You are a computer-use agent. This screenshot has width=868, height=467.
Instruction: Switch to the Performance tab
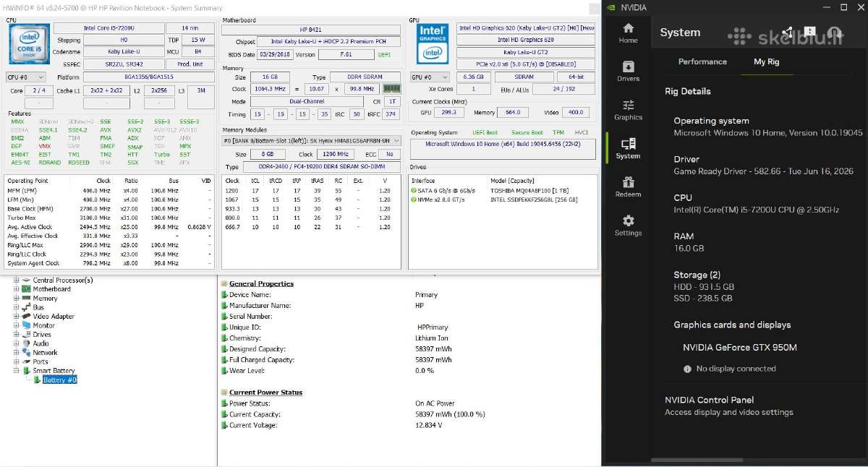click(x=702, y=61)
